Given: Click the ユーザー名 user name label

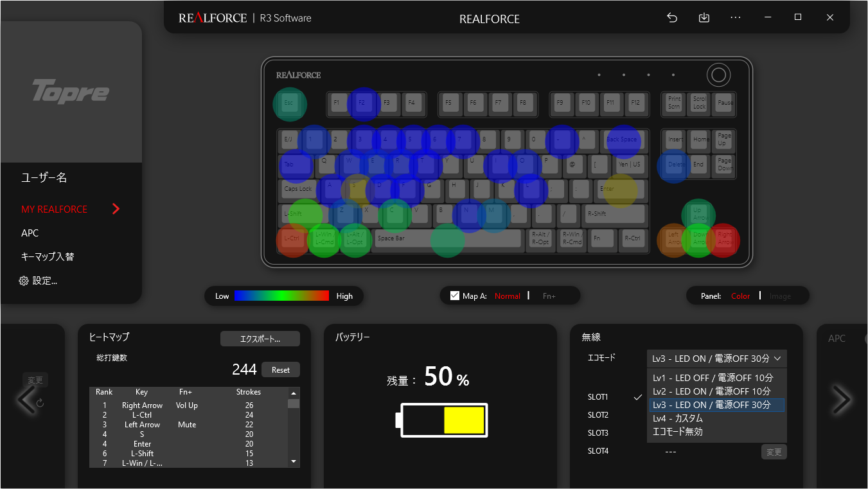Looking at the screenshot, I should tap(44, 178).
